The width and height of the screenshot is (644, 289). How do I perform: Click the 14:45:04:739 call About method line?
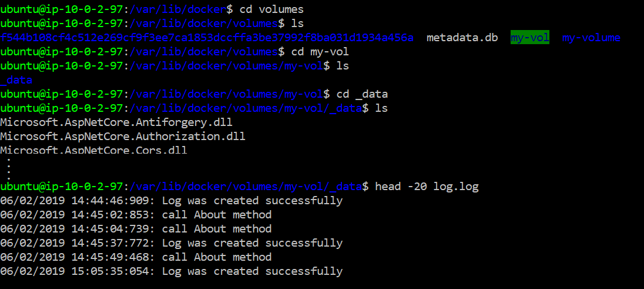pyautogui.click(x=136, y=229)
